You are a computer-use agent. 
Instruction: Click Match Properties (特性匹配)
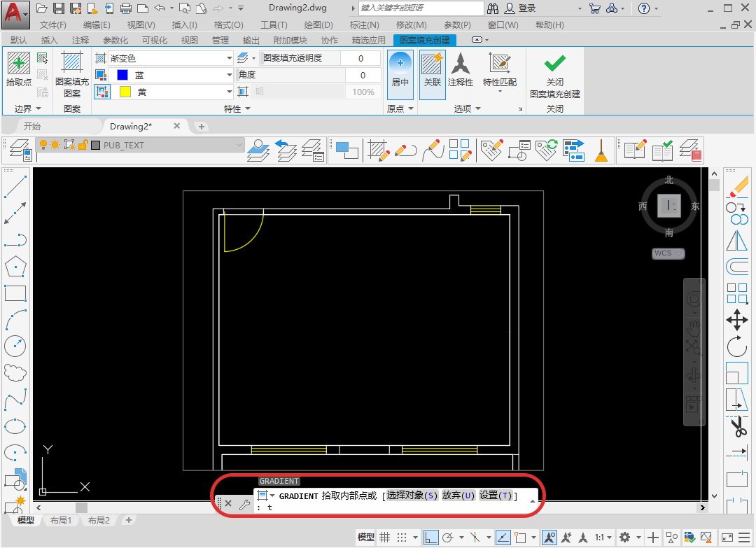500,72
